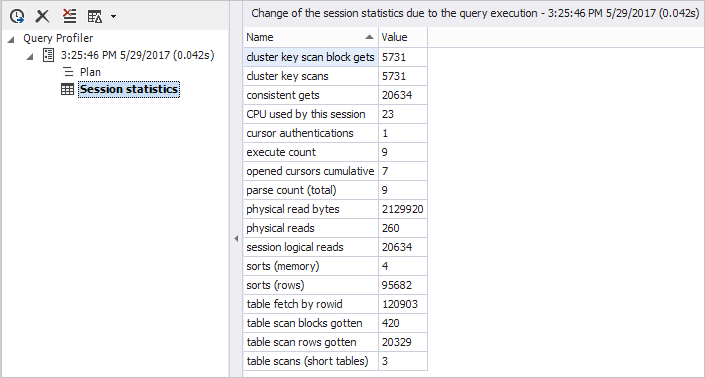Screen dimensions: 705x378
Task: Click the table columns options icon
Action: pos(95,17)
